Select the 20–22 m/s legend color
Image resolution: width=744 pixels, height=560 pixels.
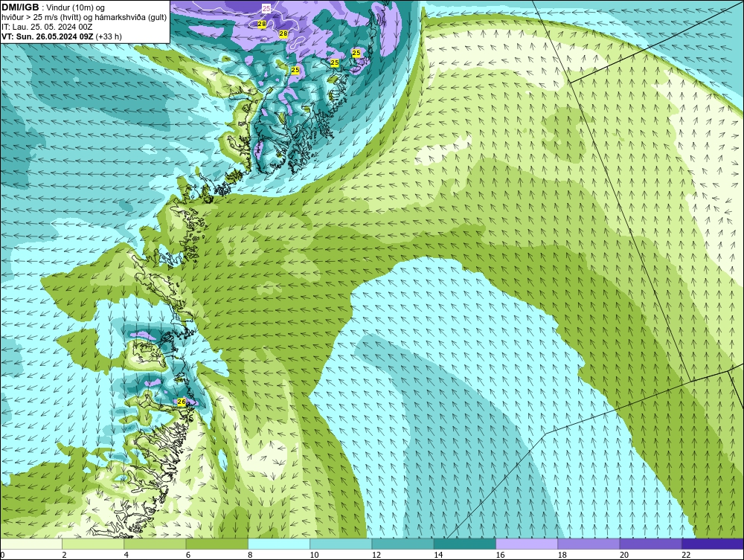(x=650, y=544)
